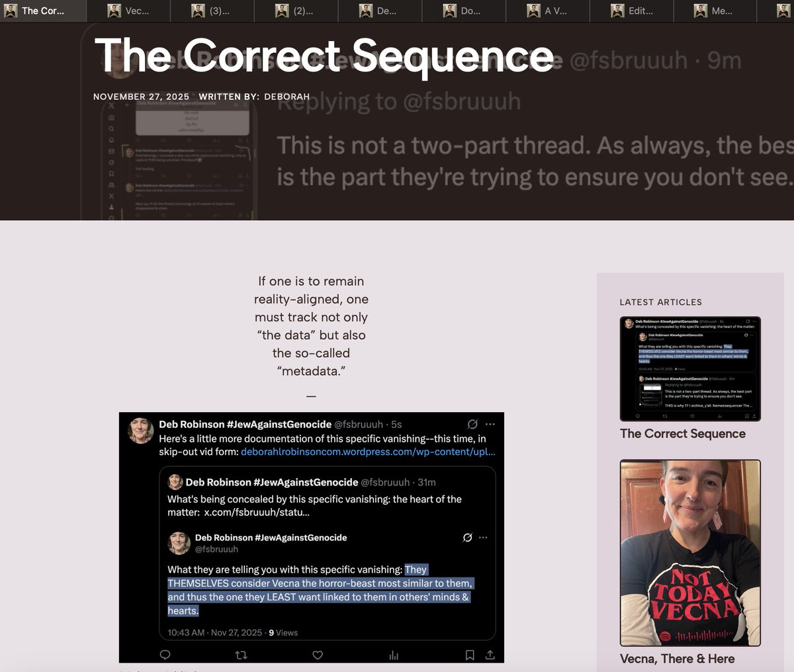Open the DEBORAH author link
This screenshot has width=794, height=672.
287,97
